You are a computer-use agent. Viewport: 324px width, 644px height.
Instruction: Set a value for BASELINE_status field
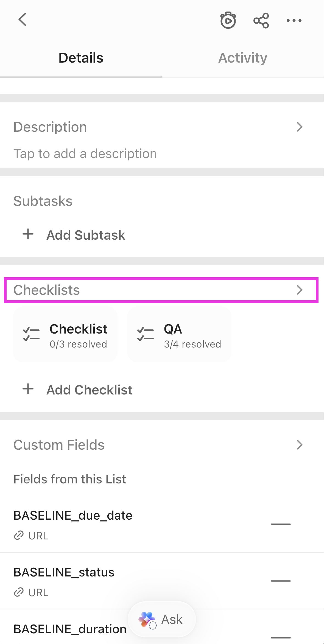[281, 581]
